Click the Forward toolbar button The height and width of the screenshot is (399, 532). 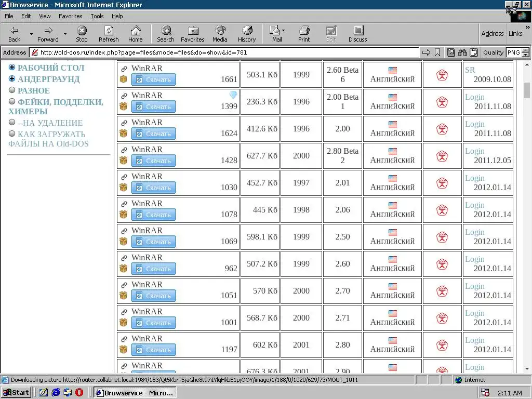click(48, 34)
